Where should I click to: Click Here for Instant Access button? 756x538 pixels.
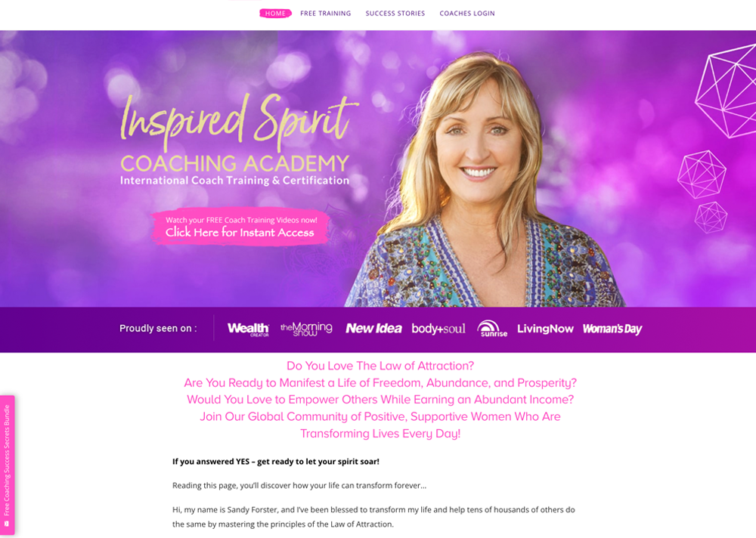tap(240, 227)
